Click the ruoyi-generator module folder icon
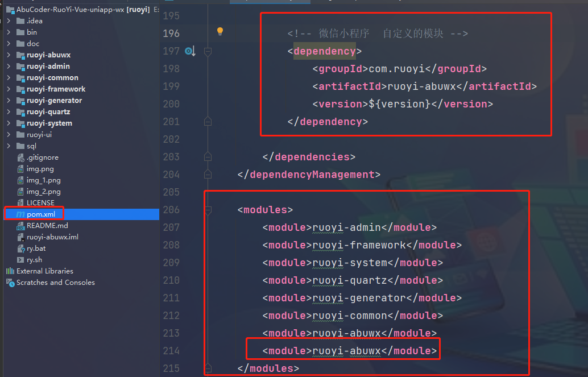The width and height of the screenshot is (588, 377). pos(20,101)
